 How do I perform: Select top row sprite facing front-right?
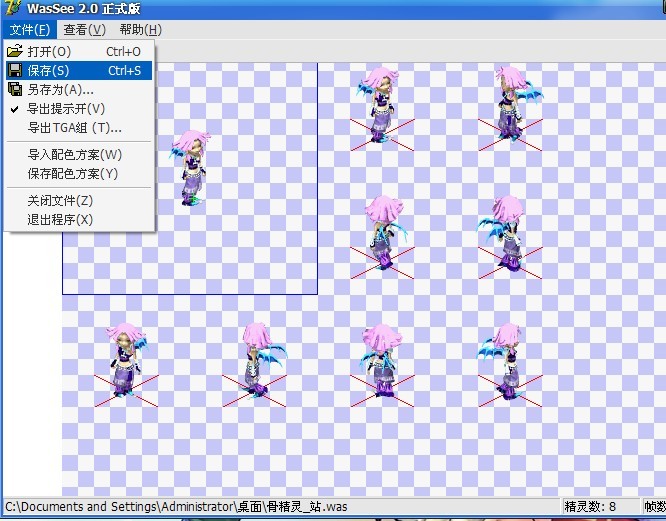(x=380, y=104)
